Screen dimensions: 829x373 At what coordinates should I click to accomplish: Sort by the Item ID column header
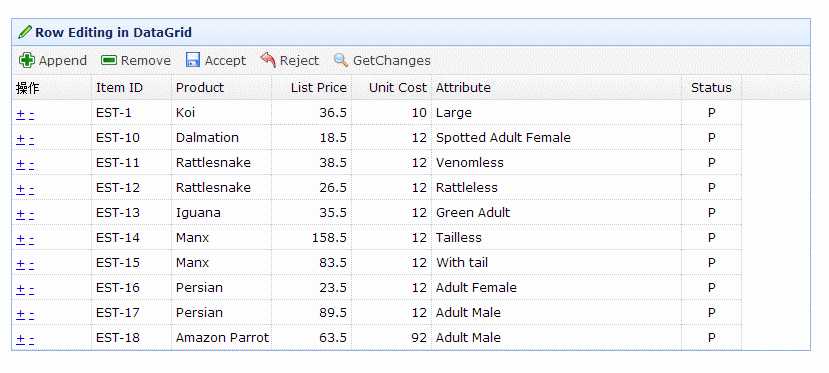pyautogui.click(x=132, y=88)
